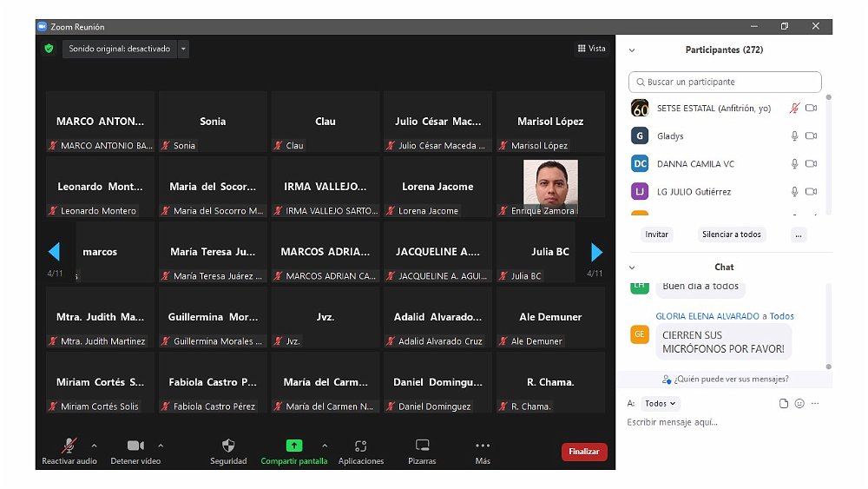Open Pizarras whiteboards

coord(422,446)
